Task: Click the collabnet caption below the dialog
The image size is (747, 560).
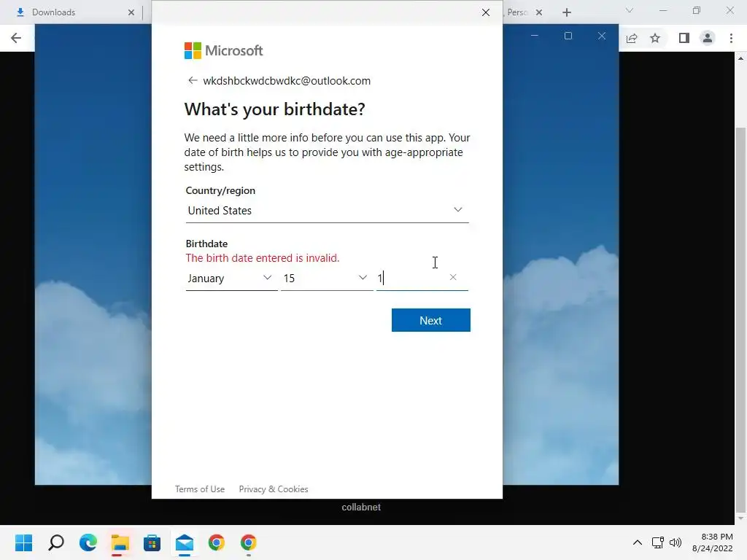Action: tap(361, 507)
